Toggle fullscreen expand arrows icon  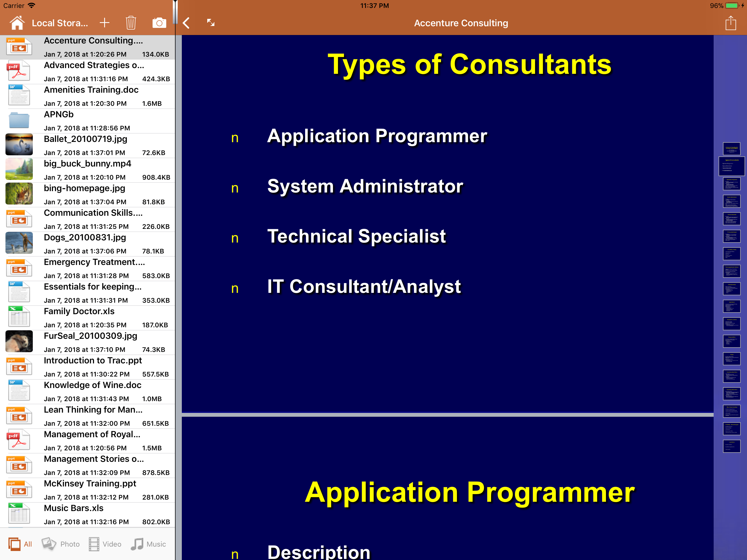point(211,23)
